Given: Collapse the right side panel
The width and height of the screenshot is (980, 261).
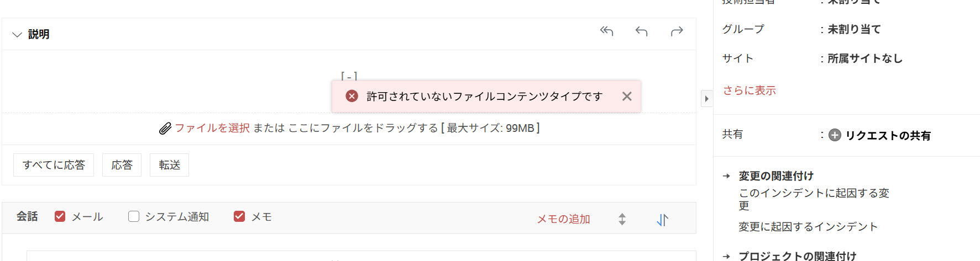Looking at the screenshot, I should [x=706, y=99].
